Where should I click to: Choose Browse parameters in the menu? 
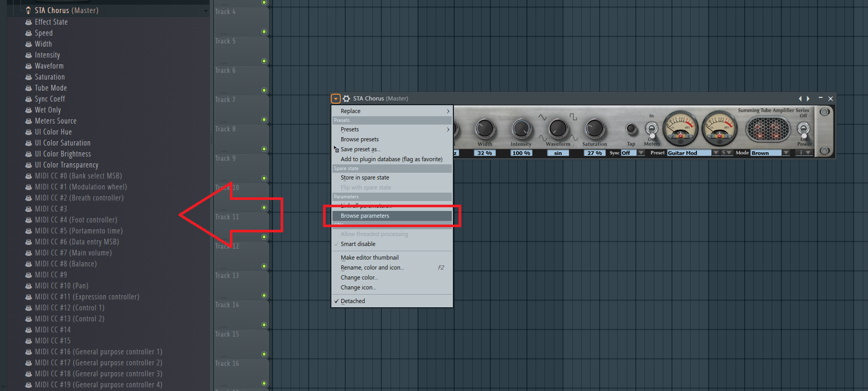(x=392, y=216)
